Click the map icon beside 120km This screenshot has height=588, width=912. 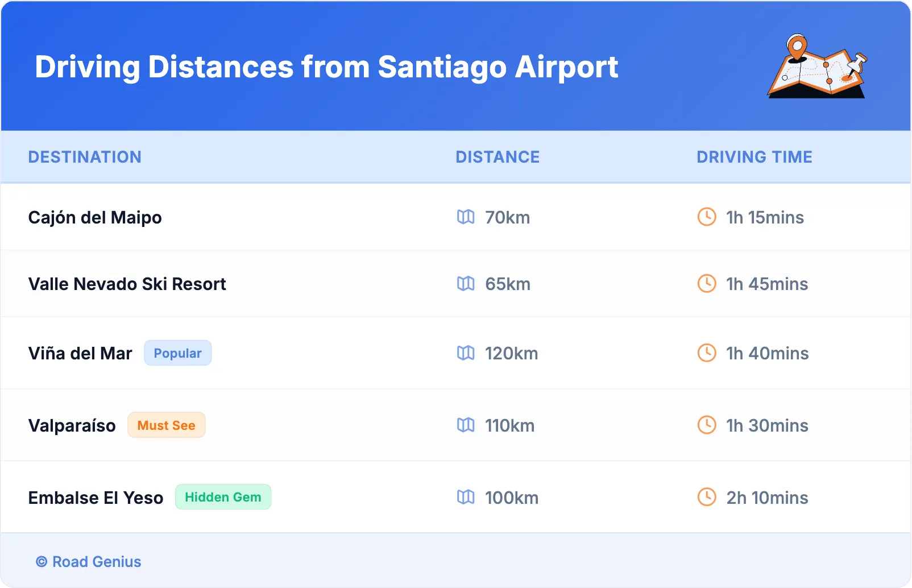point(466,353)
